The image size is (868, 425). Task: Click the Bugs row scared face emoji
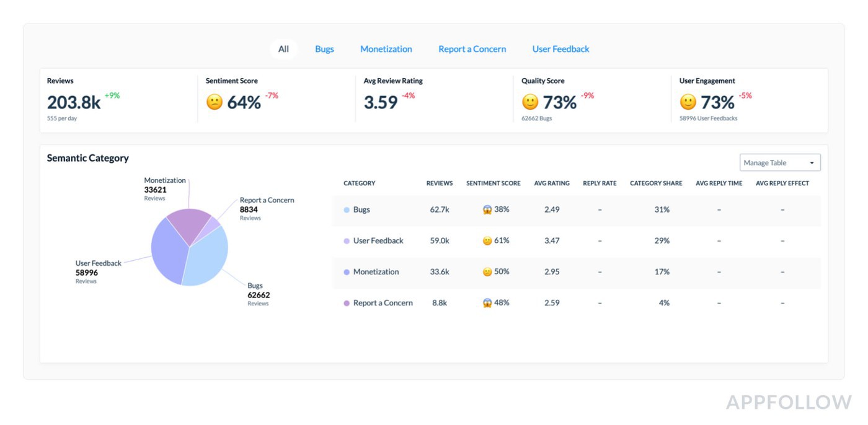[x=487, y=210]
